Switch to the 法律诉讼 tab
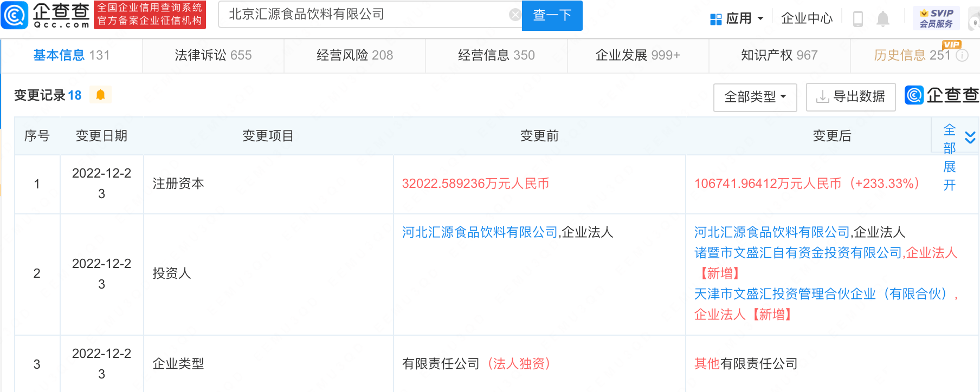Viewport: 980px width, 392px height. [213, 55]
